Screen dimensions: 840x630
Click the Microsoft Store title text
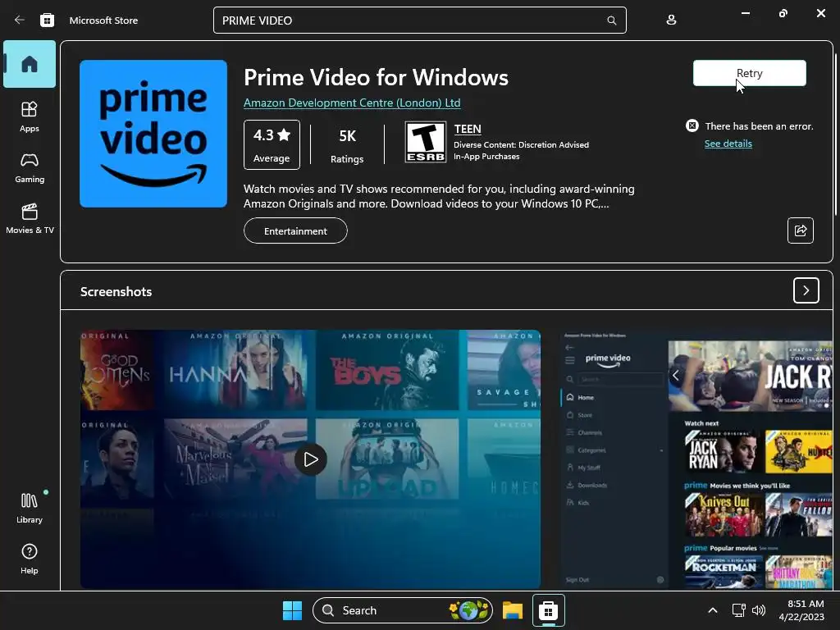tap(103, 21)
